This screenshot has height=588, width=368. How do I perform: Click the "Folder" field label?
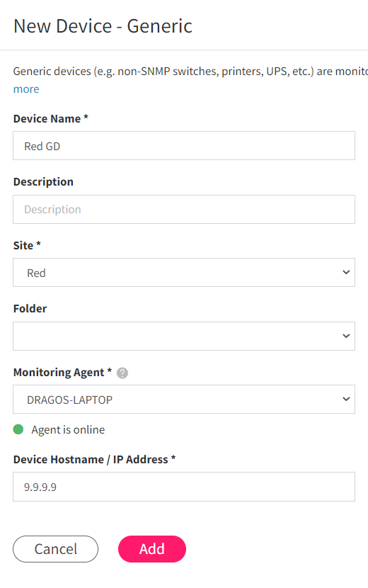pos(30,309)
